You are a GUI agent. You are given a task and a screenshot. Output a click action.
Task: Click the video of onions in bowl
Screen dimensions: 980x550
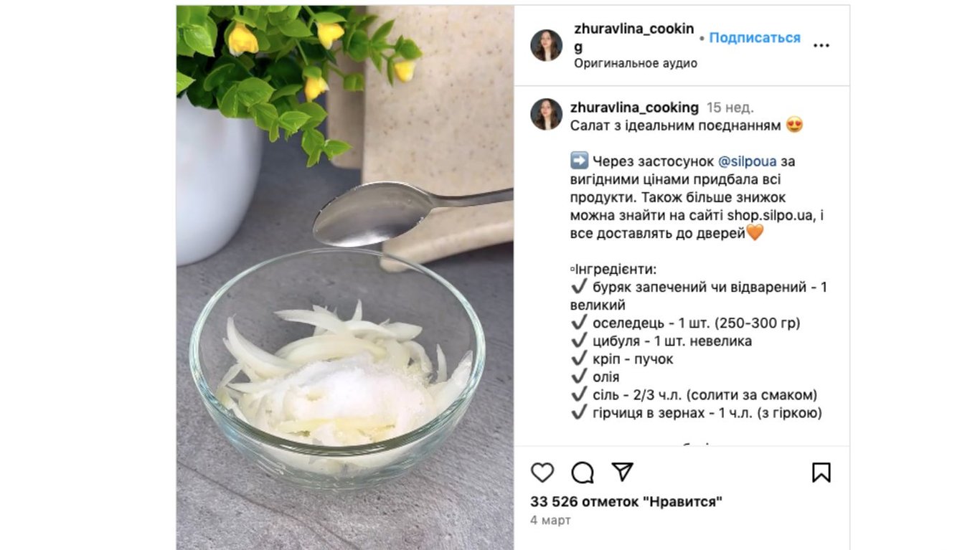tap(345, 278)
